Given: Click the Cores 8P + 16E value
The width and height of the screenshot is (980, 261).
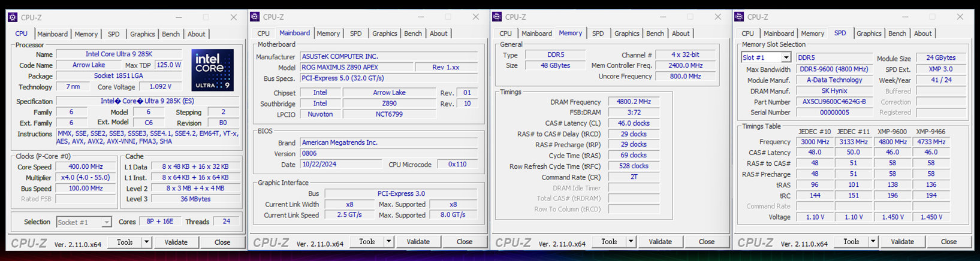Looking at the screenshot, I should [x=160, y=221].
